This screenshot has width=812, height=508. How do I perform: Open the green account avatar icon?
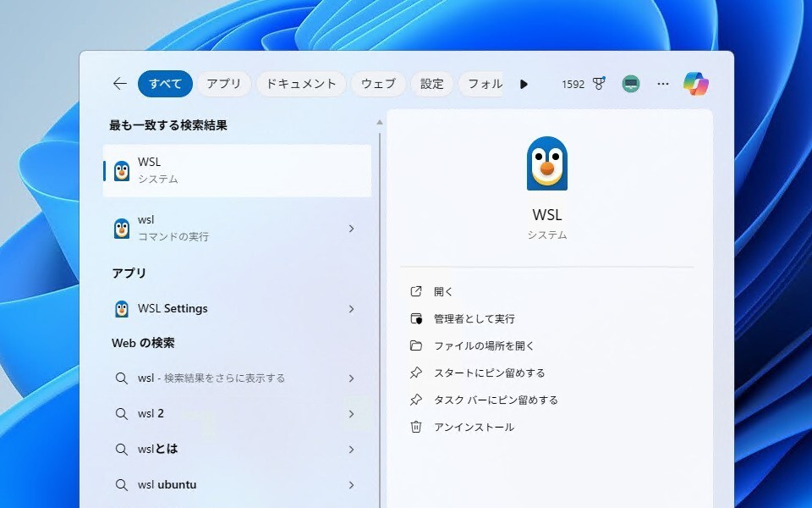coord(631,84)
